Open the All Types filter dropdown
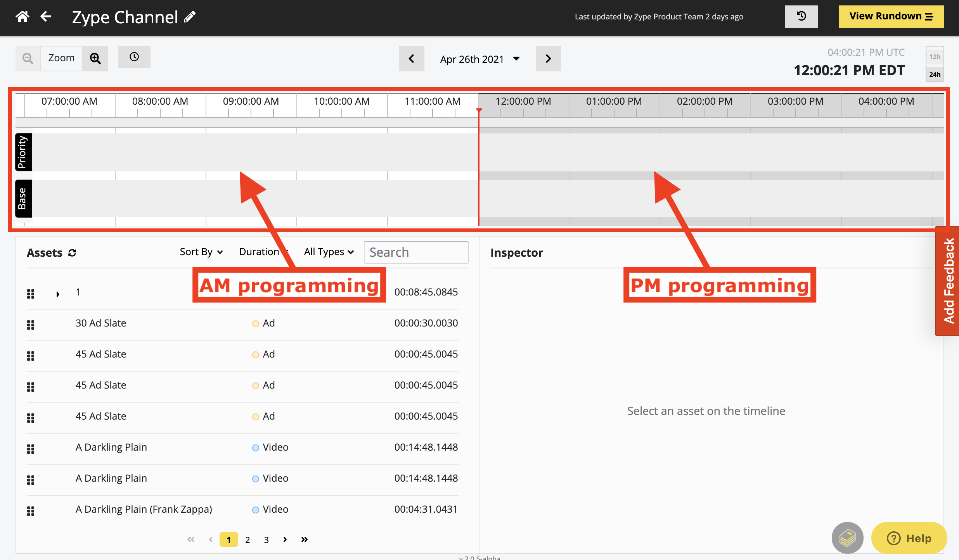Viewport: 959px width, 560px height. [x=329, y=252]
